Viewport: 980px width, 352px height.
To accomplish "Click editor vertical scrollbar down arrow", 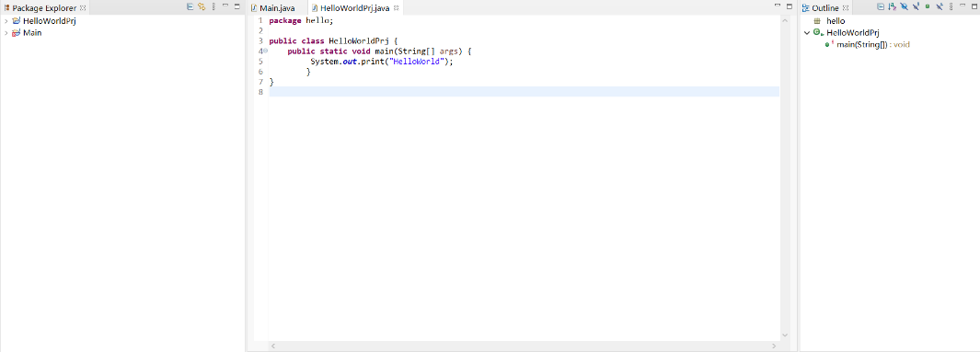I will point(785,335).
